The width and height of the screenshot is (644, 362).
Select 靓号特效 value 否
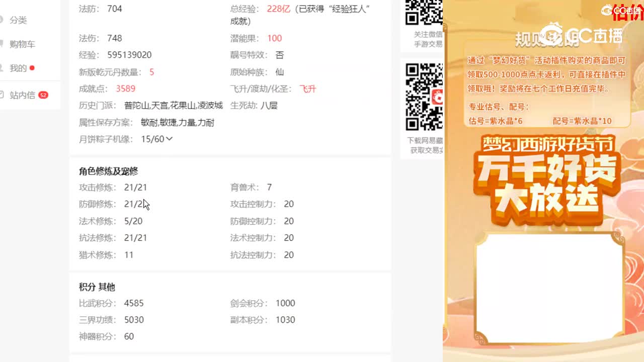tap(280, 55)
